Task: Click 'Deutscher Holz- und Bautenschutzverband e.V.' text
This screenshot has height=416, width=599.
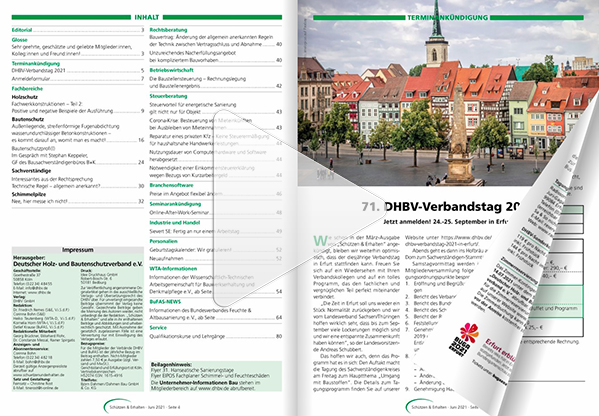Action: (78, 264)
